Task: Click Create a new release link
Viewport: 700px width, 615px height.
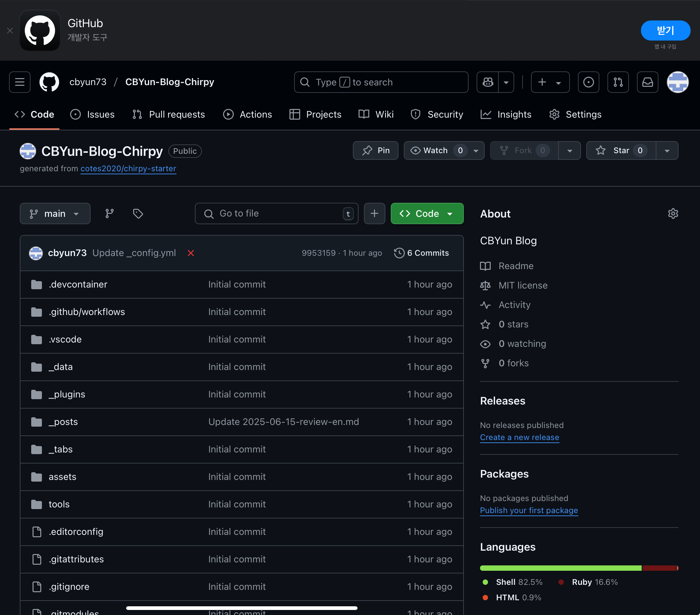Action: click(519, 437)
